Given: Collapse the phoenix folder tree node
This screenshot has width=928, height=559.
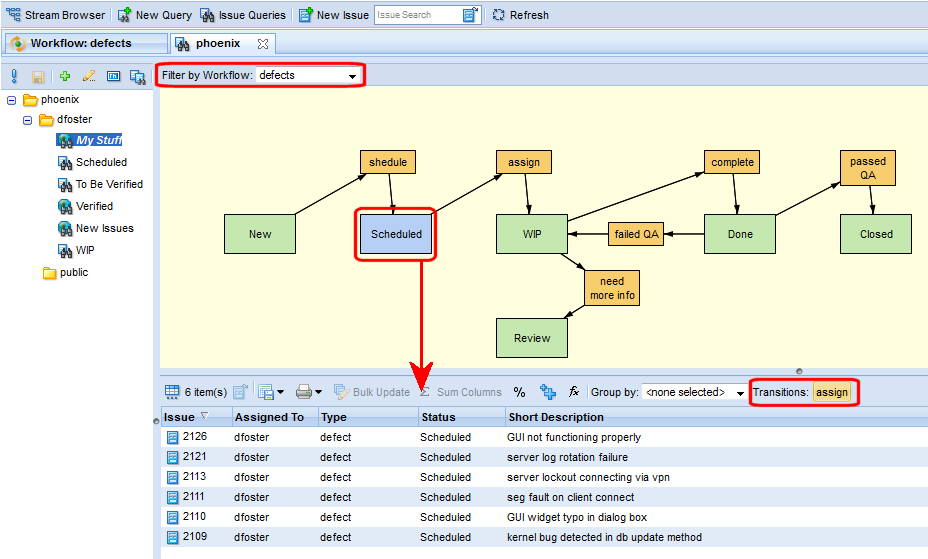Looking at the screenshot, I should tap(12, 100).
